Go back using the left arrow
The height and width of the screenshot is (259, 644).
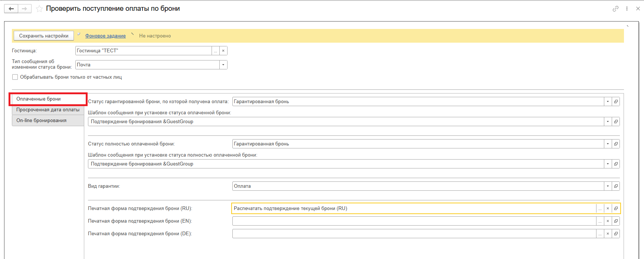[x=11, y=9]
